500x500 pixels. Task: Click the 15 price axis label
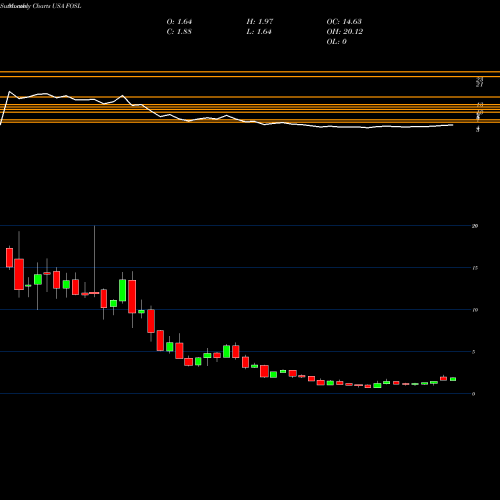(x=475, y=268)
